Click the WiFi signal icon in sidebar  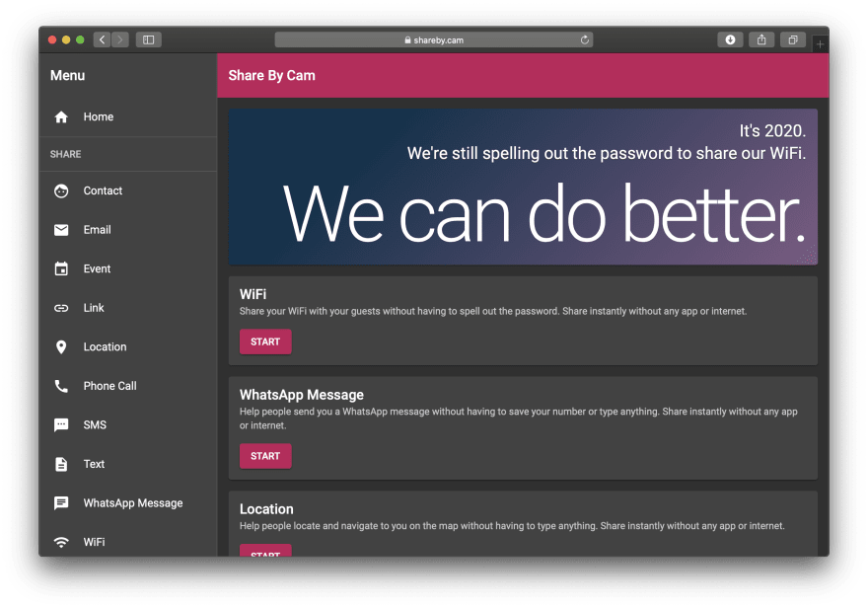point(61,542)
